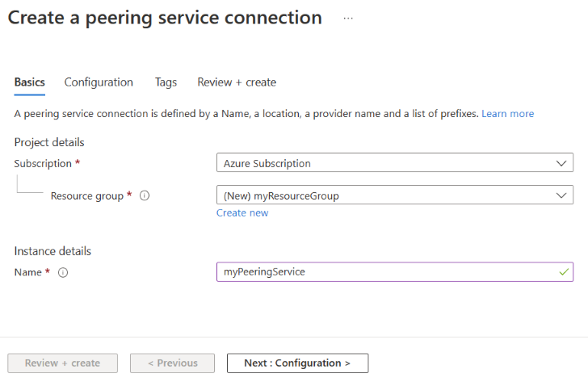
Task: Open the Azure Subscription dropdown
Action: pos(394,163)
